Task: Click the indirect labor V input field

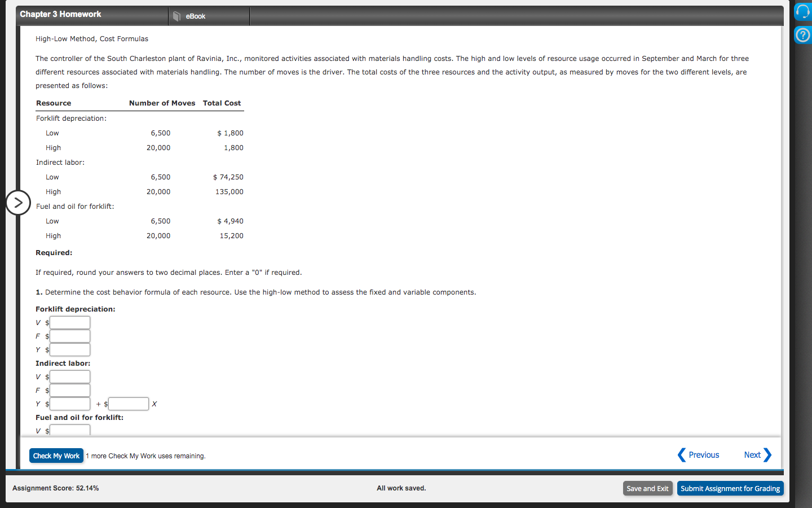Action: (x=69, y=376)
